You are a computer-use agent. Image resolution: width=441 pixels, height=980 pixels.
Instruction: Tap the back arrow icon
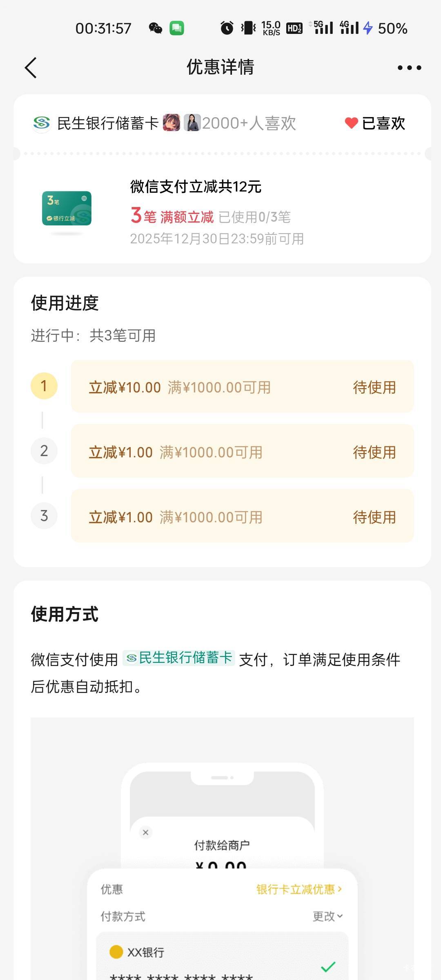[31, 67]
